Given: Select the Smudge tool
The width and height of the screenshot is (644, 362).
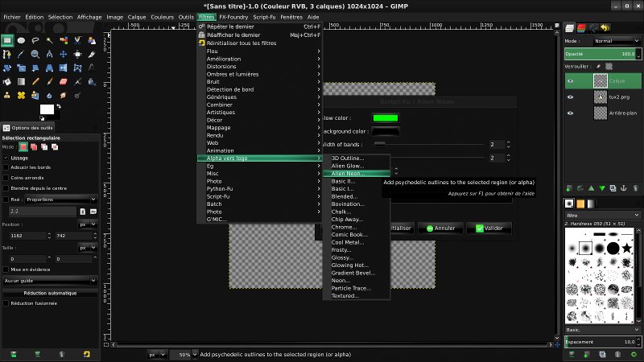Looking at the screenshot, I should click(x=64, y=95).
